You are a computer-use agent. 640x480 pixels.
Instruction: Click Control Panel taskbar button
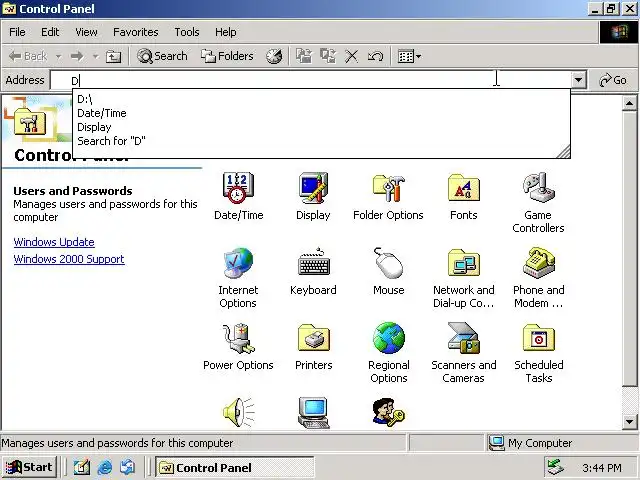tap(235, 467)
